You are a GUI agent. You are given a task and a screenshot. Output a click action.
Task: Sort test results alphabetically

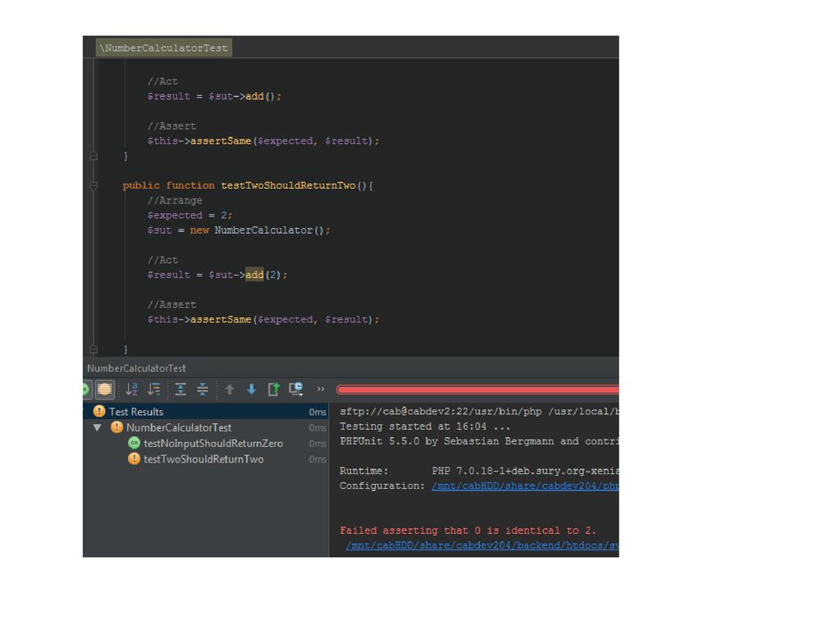pos(131,390)
